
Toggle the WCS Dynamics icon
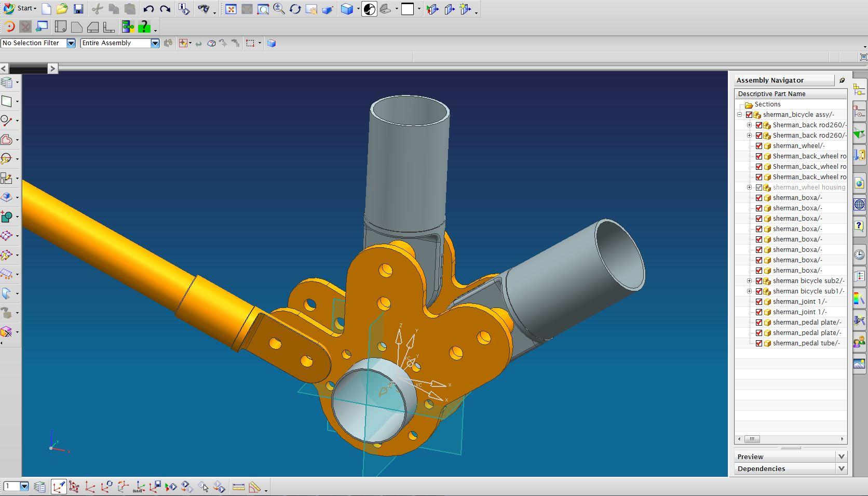coord(59,487)
